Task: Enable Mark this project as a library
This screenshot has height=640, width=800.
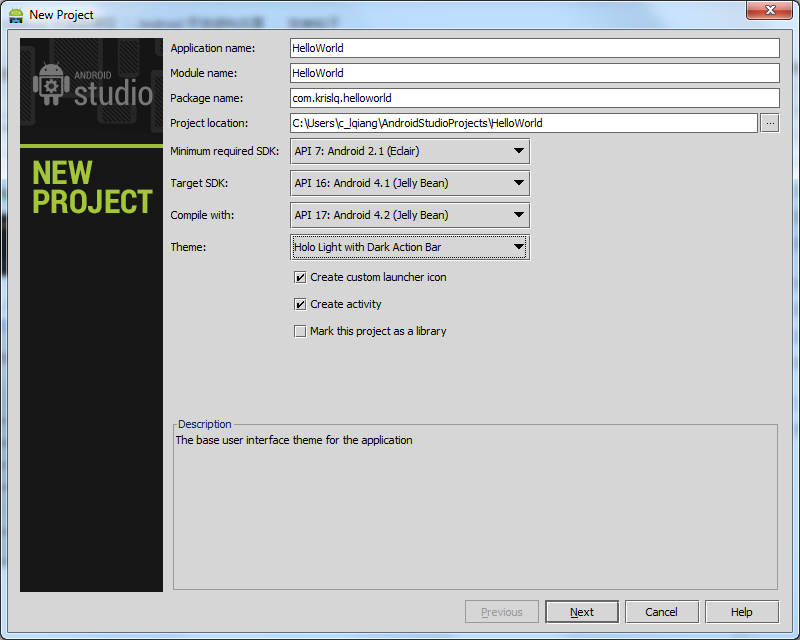Action: [300, 330]
